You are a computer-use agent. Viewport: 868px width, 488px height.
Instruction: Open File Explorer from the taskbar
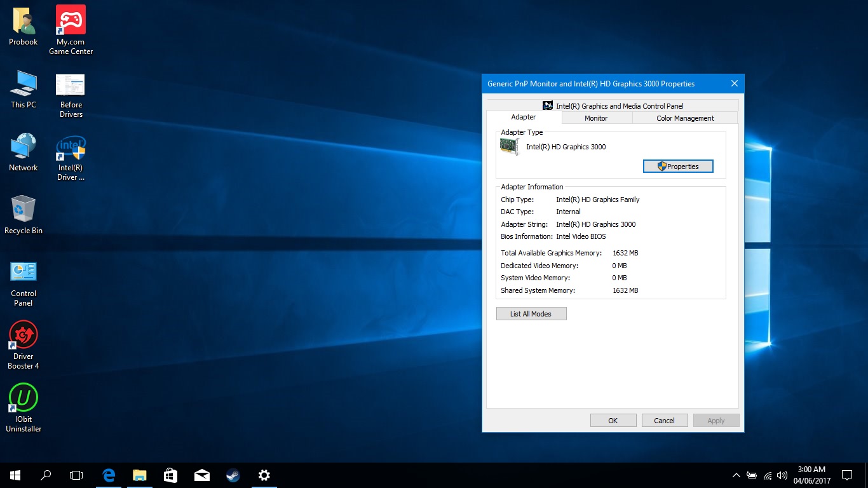[139, 475]
